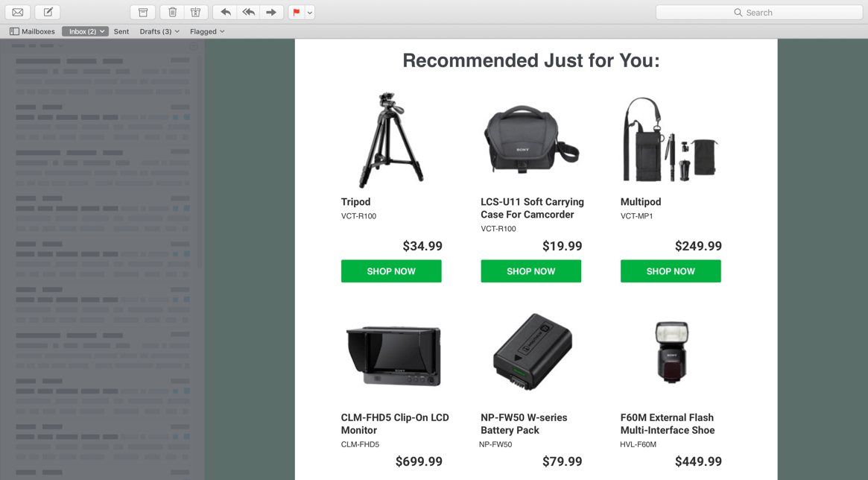Click the Search field
The image size is (868, 480).
click(759, 12)
